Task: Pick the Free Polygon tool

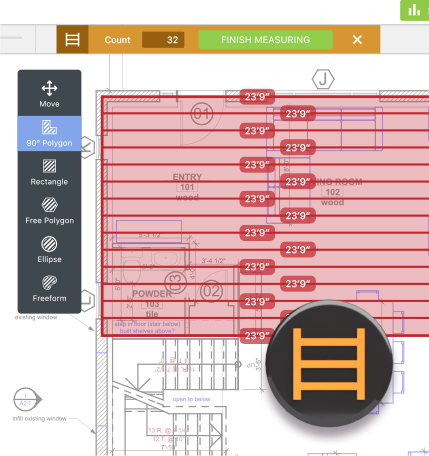Action: [49, 211]
